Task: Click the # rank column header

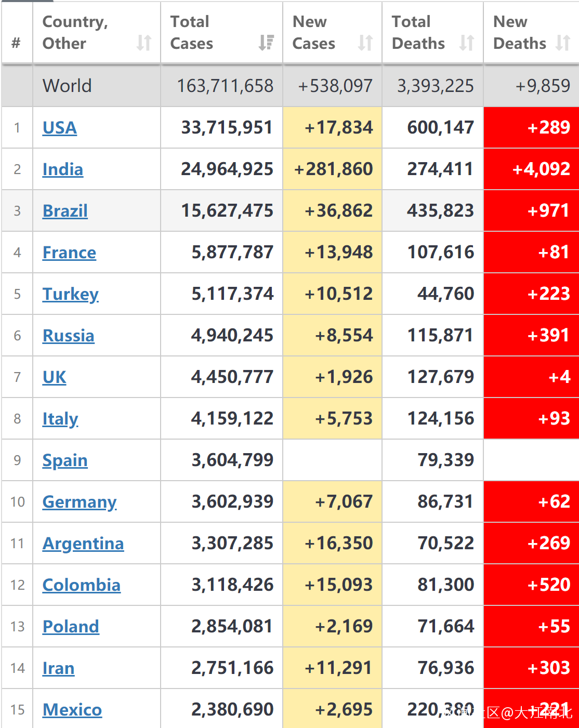Action: pos(16,43)
